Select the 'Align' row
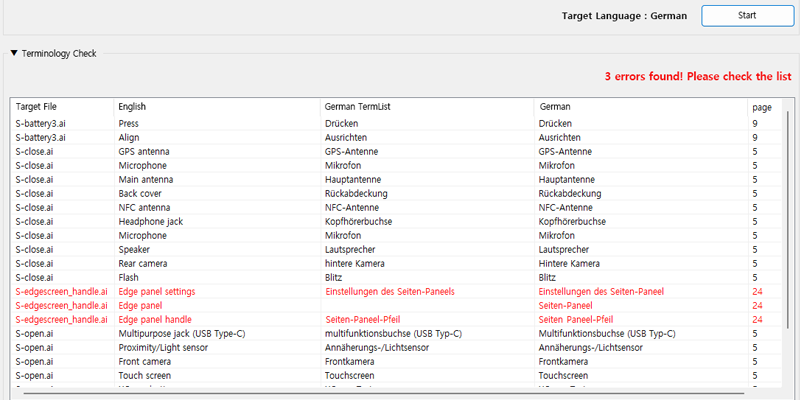Screen dimensions: 800x400 point(129,138)
